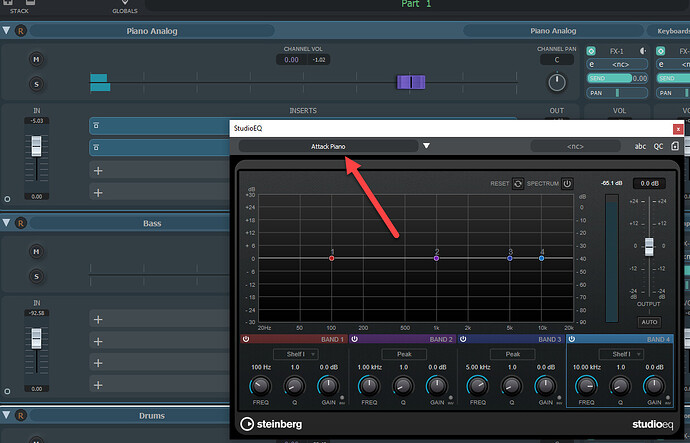690x443 pixels.
Task: Click the Channel Vol 0.00 value field
Action: pyautogui.click(x=291, y=60)
